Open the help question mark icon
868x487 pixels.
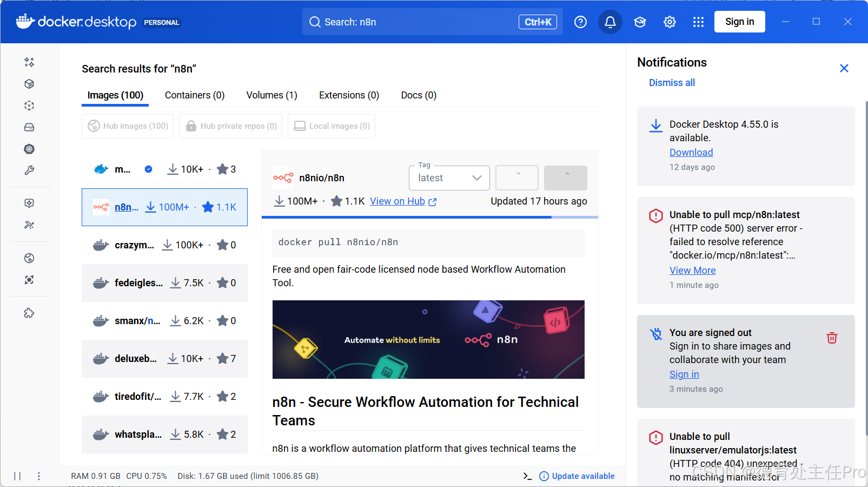tap(580, 22)
